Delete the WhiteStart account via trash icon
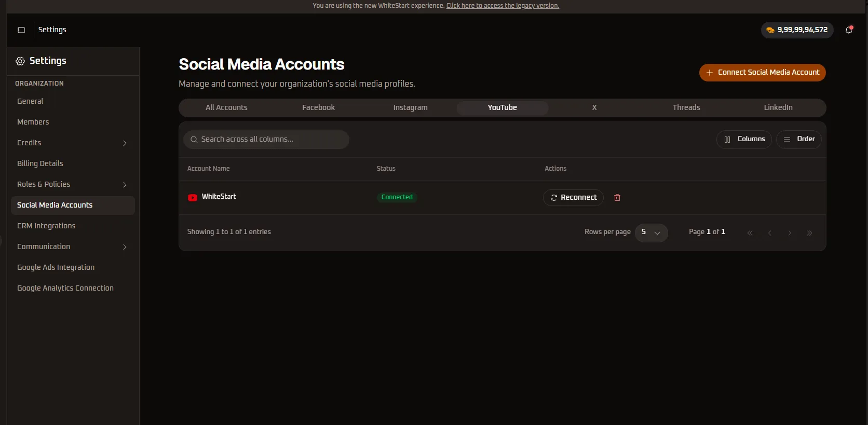 pyautogui.click(x=617, y=198)
